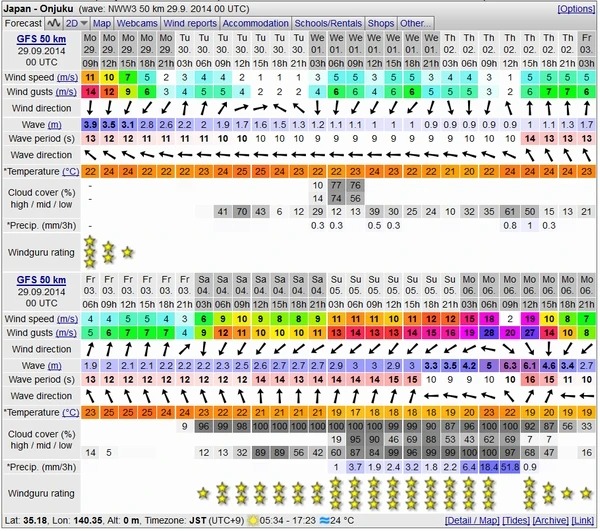Image resolution: width=600 pixels, height=531 pixels.
Task: Switch to the Map tab
Action: coord(102,23)
